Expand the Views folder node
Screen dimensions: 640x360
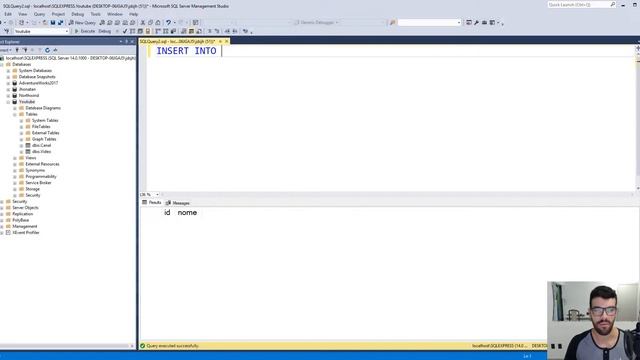[15, 158]
